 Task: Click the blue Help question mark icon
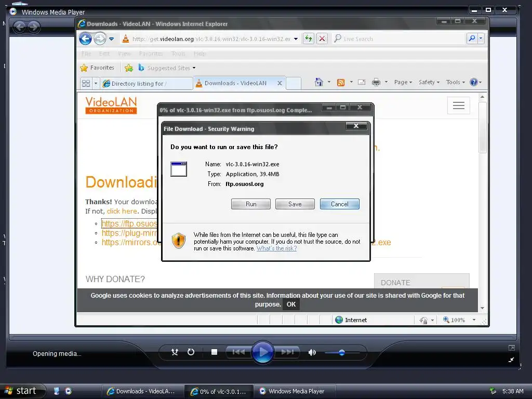(x=474, y=82)
